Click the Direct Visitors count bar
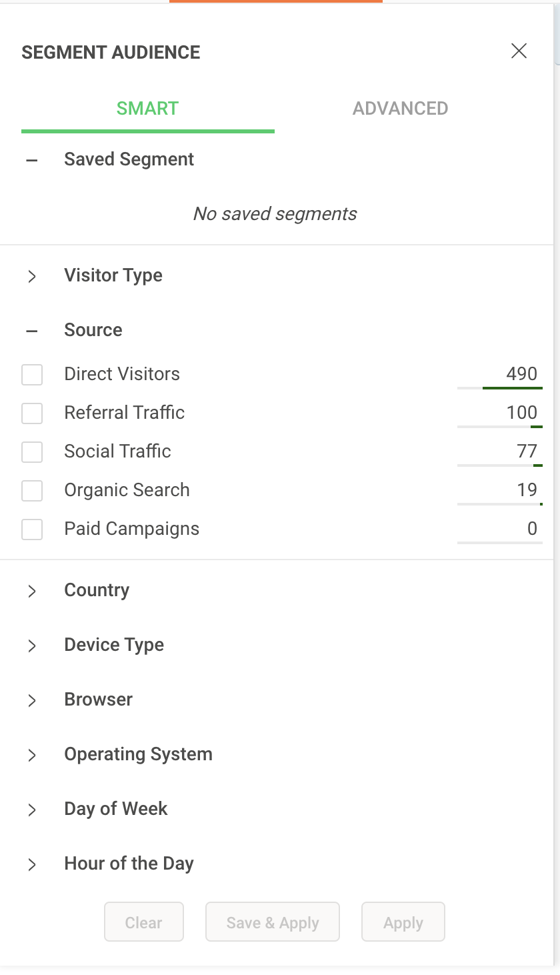The width and height of the screenshot is (560, 975). click(500, 387)
